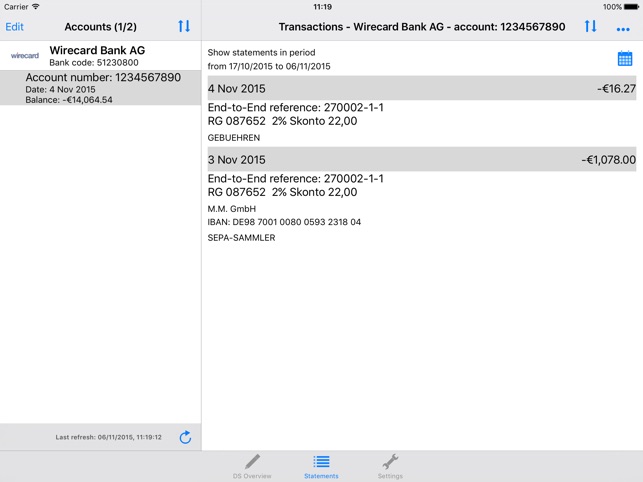This screenshot has height=482, width=643.
Task: Click the battery status icon
Action: (632, 7)
